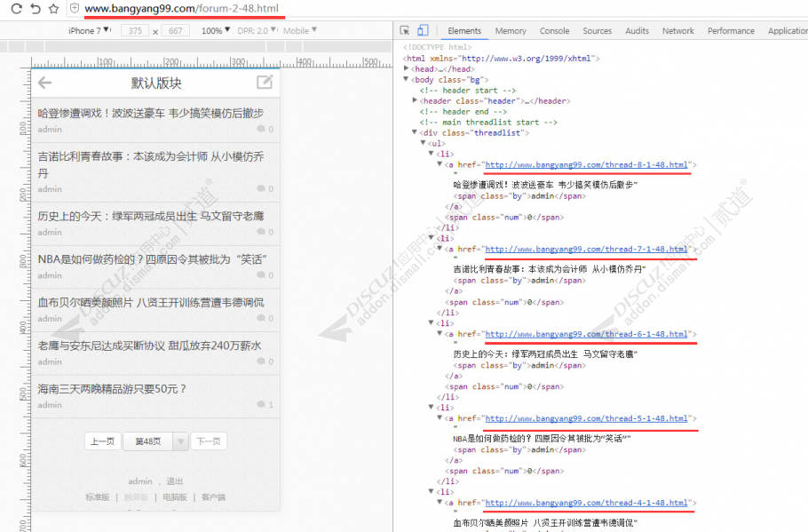Open the 100% zoom dropdown
The height and width of the screenshot is (532, 808).
click(216, 31)
